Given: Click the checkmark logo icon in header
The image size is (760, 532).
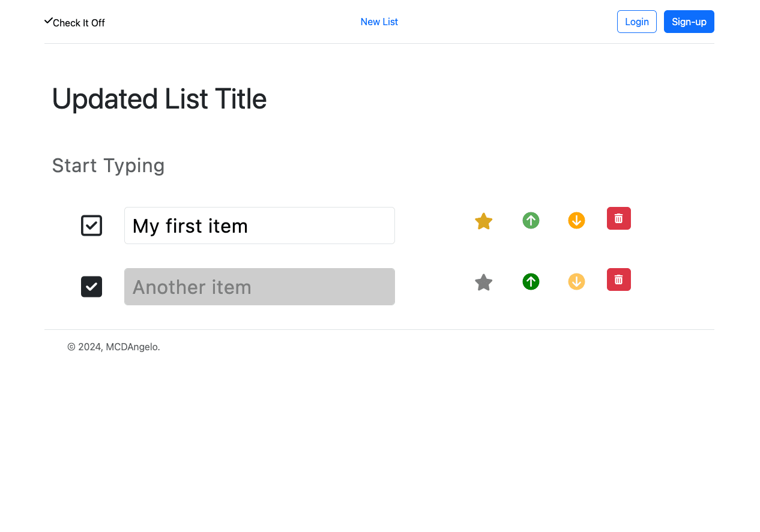Looking at the screenshot, I should point(49,21).
